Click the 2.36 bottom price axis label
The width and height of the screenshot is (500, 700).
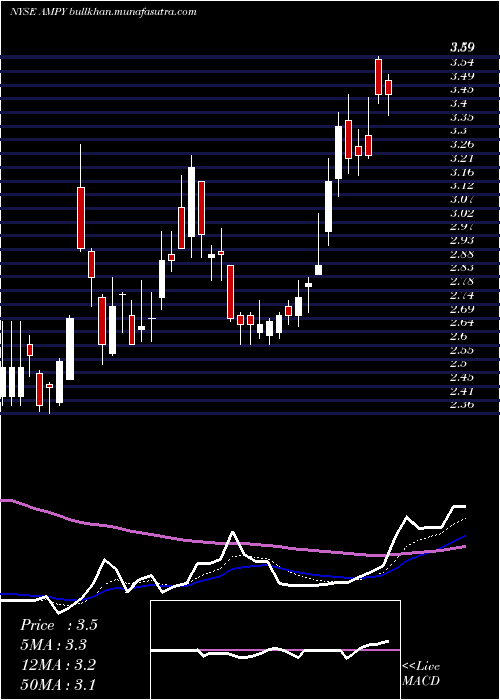[462, 404]
